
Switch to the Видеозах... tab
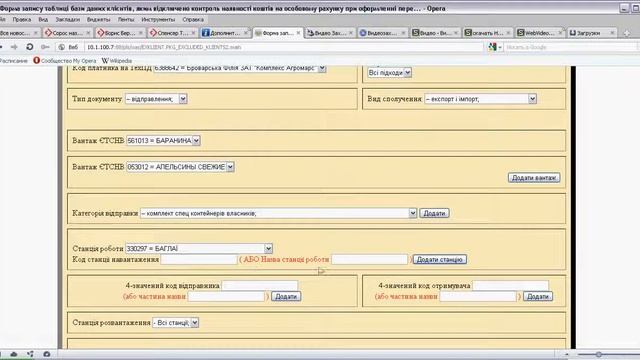point(378,33)
